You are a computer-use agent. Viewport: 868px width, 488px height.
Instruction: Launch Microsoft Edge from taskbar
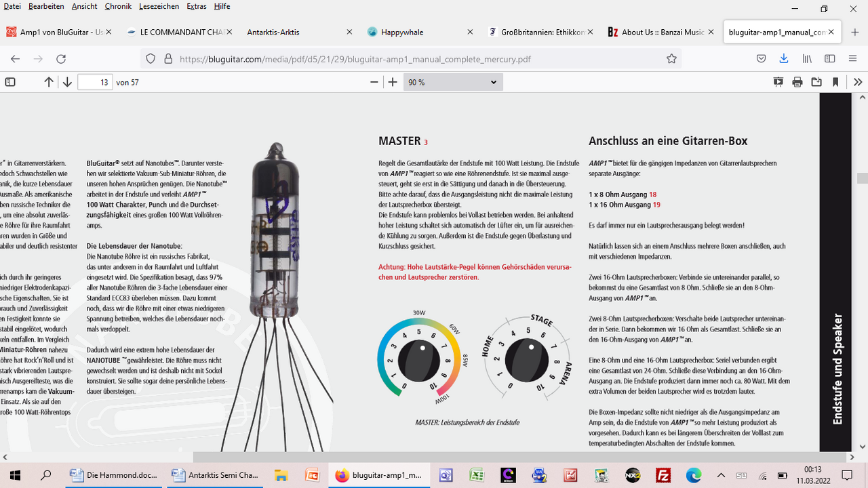(695, 475)
